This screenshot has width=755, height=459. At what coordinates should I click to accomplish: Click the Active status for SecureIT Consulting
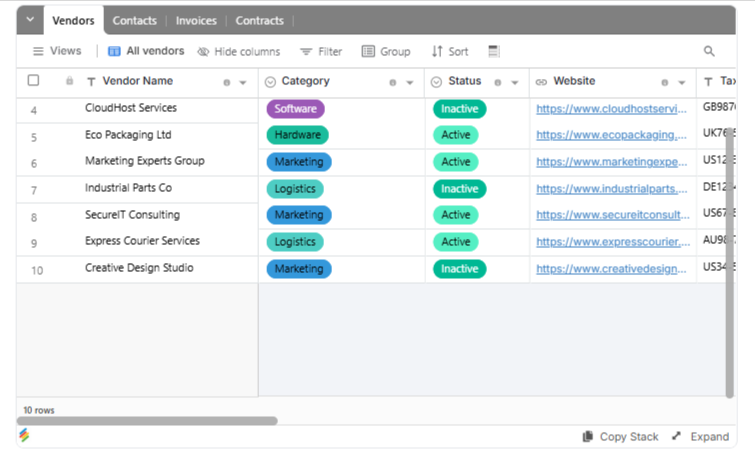click(456, 215)
